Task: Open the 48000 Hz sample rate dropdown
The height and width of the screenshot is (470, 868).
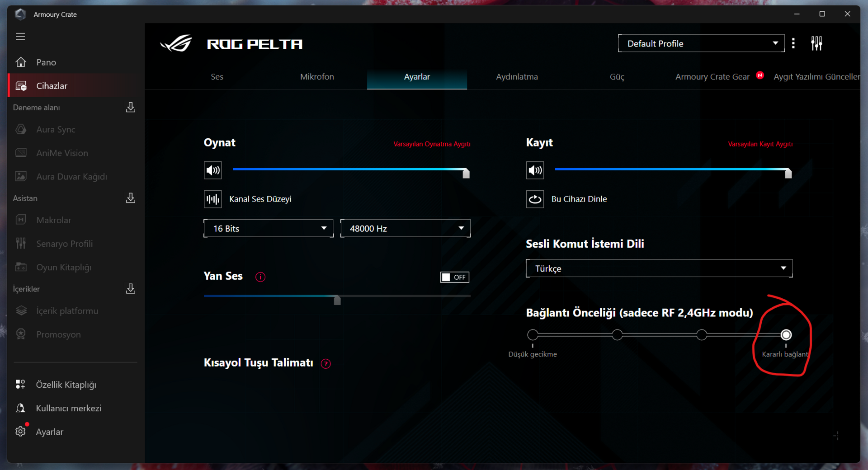Action: click(x=406, y=228)
